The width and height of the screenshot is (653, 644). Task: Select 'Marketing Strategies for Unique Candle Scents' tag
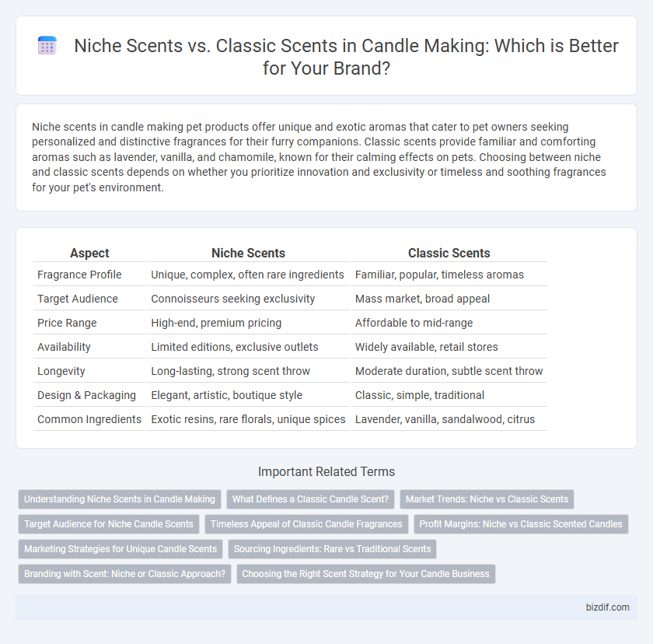pos(120,549)
